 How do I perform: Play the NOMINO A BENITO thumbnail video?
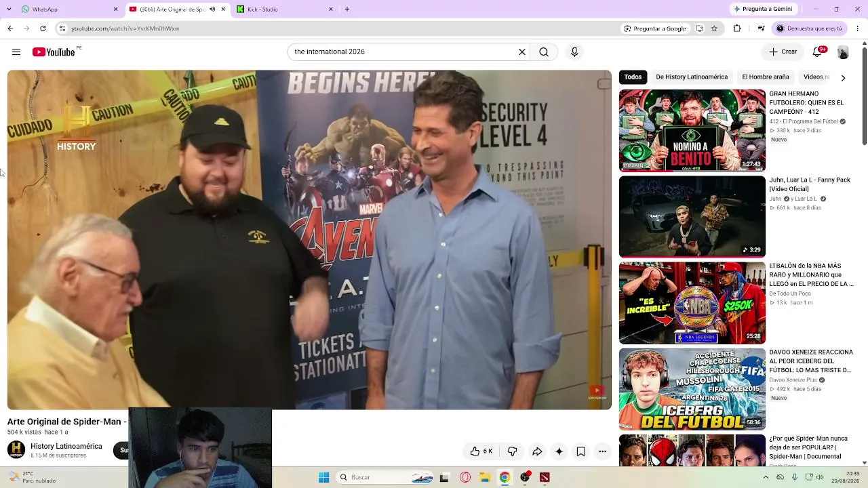pos(692,130)
